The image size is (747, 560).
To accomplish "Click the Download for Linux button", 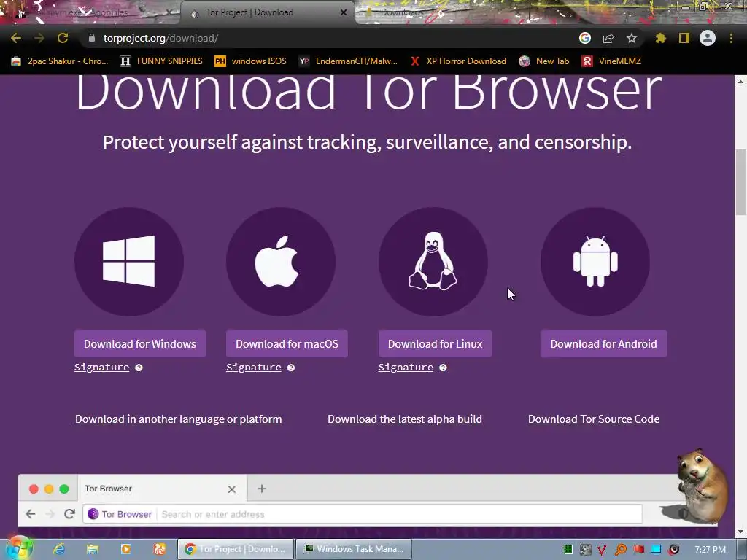I will coord(435,344).
